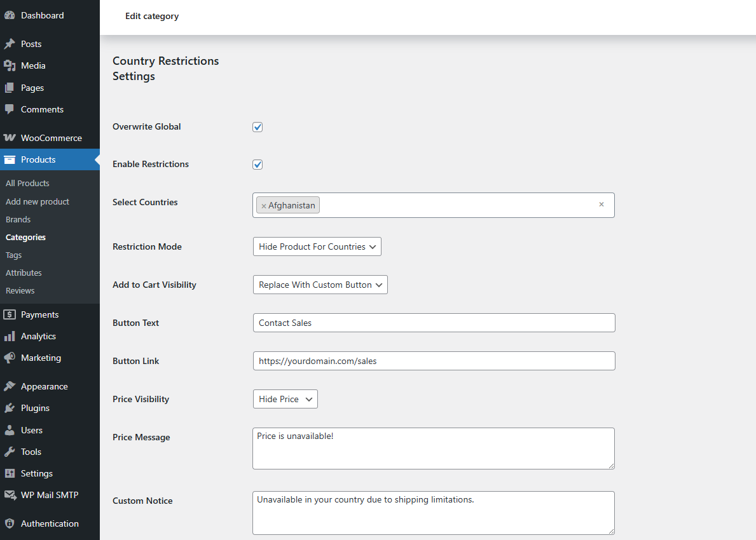Click the Marketing megaphone icon
The image size is (756, 540).
tap(10, 358)
